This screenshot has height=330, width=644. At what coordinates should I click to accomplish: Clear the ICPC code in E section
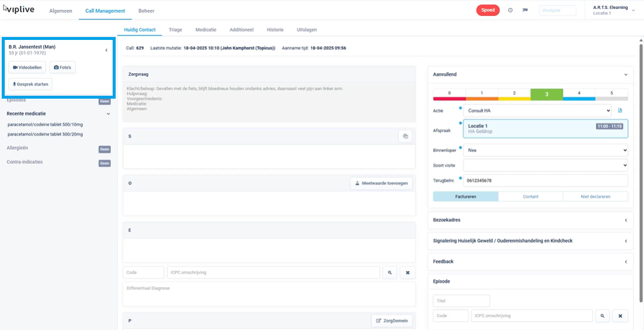click(x=408, y=272)
